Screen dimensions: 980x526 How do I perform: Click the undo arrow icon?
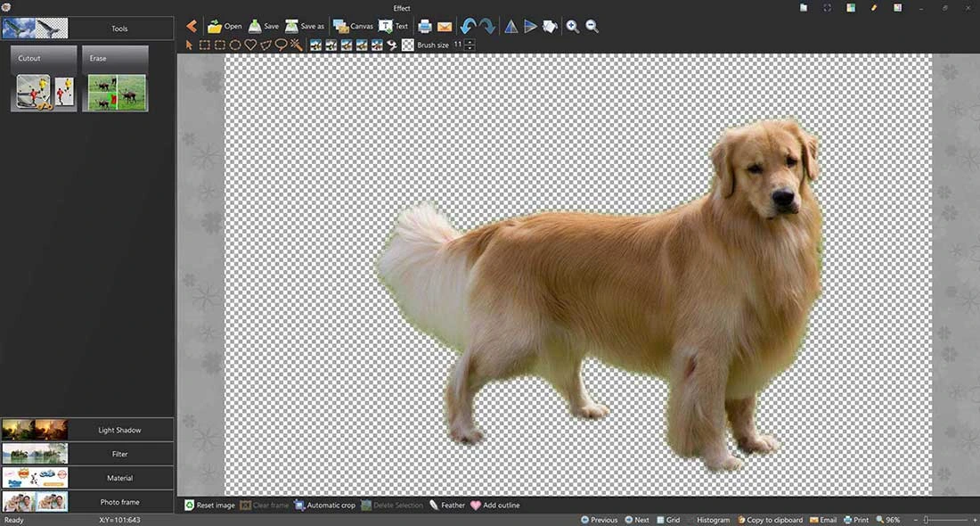(468, 26)
